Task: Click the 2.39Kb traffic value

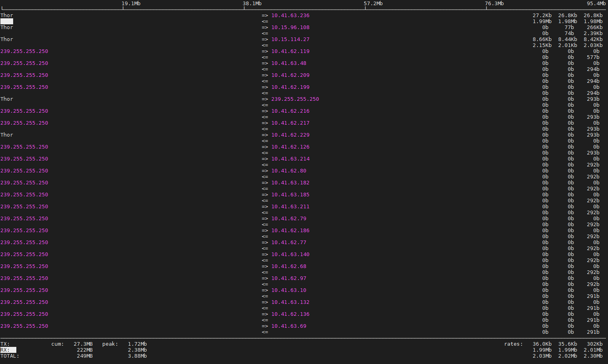Action: point(593,33)
